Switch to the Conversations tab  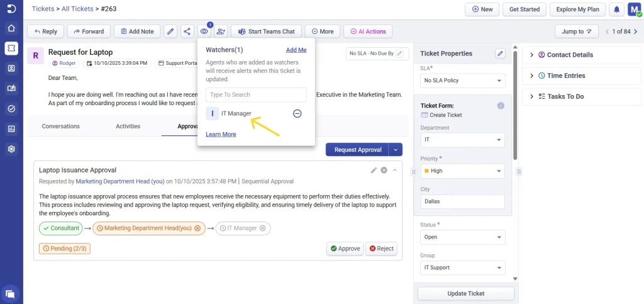pyautogui.click(x=61, y=126)
